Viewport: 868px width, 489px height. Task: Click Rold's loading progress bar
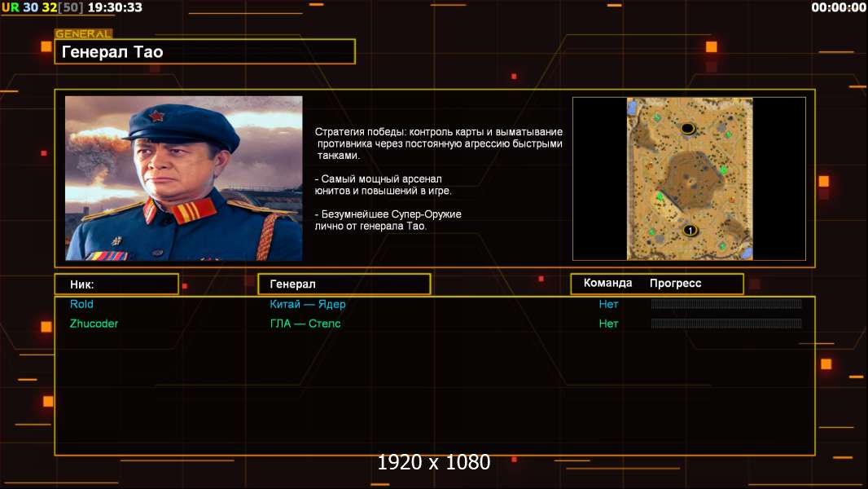(x=726, y=303)
